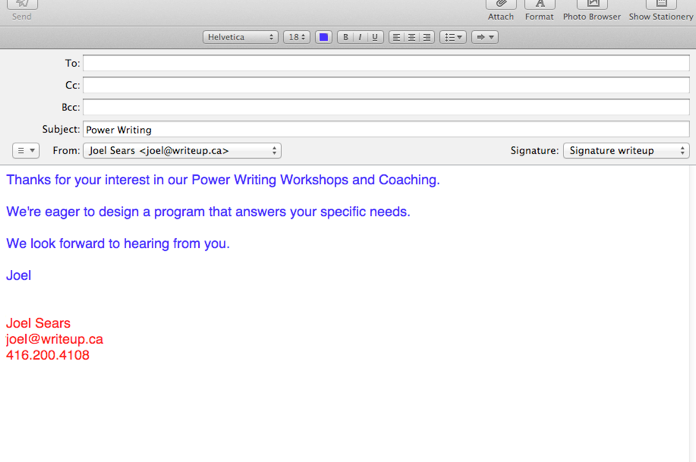This screenshot has height=462, width=696.
Task: Click the 416.200.4108 phone number line
Action: [x=47, y=355]
